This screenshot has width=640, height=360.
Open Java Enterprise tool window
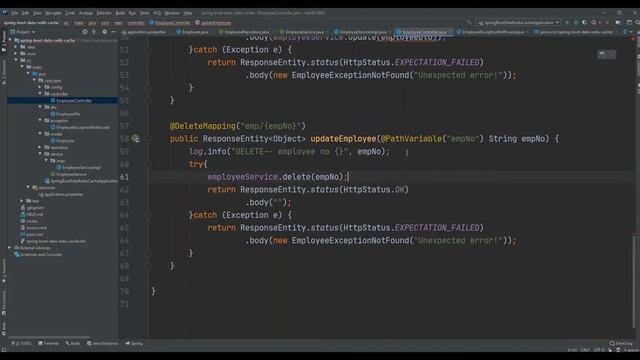tap(102, 344)
